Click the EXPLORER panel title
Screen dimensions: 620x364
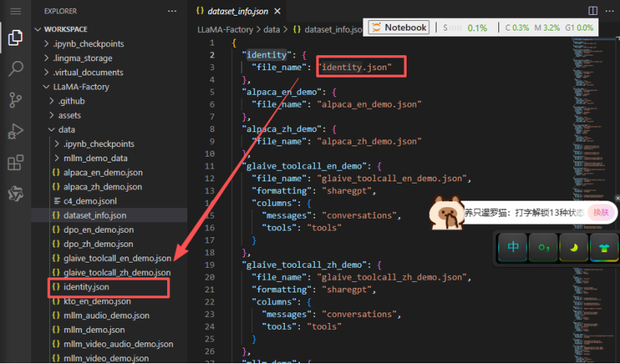(x=60, y=11)
